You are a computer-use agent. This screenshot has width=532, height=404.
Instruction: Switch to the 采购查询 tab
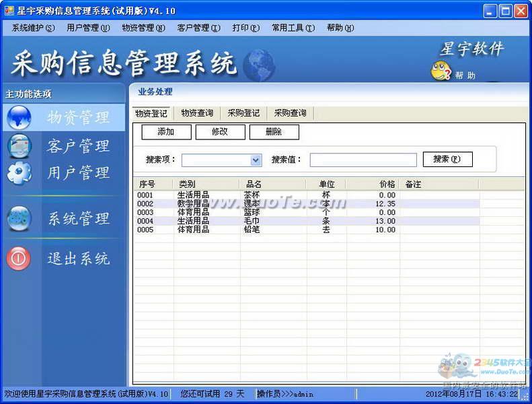pos(290,113)
